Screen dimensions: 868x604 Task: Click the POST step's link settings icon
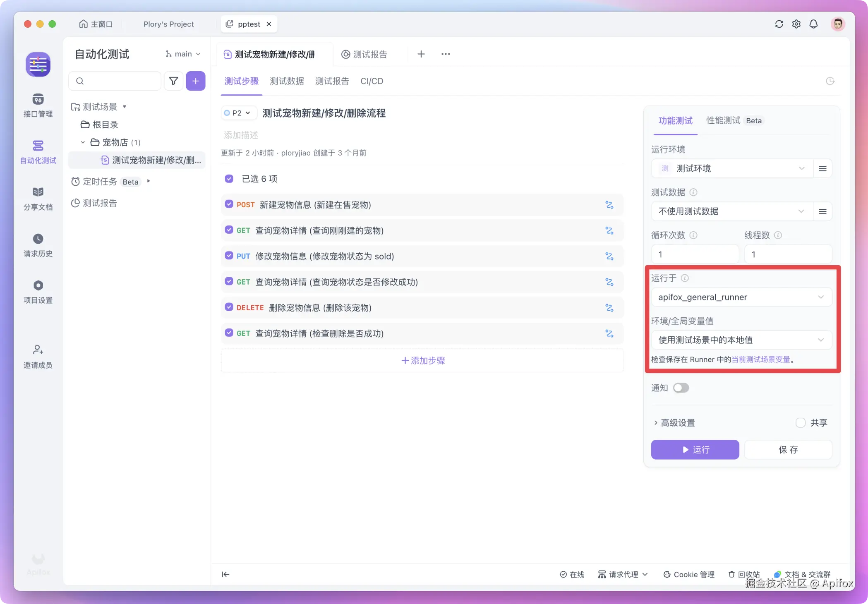click(609, 205)
